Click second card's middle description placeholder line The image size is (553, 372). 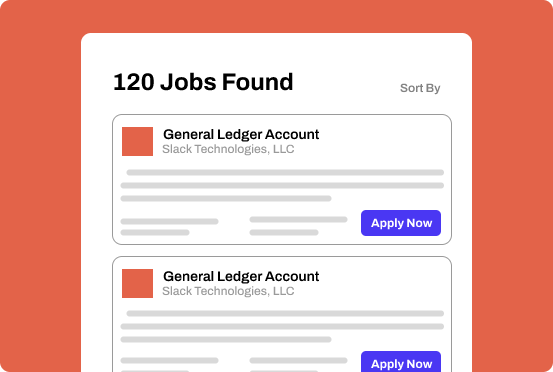[282, 327]
